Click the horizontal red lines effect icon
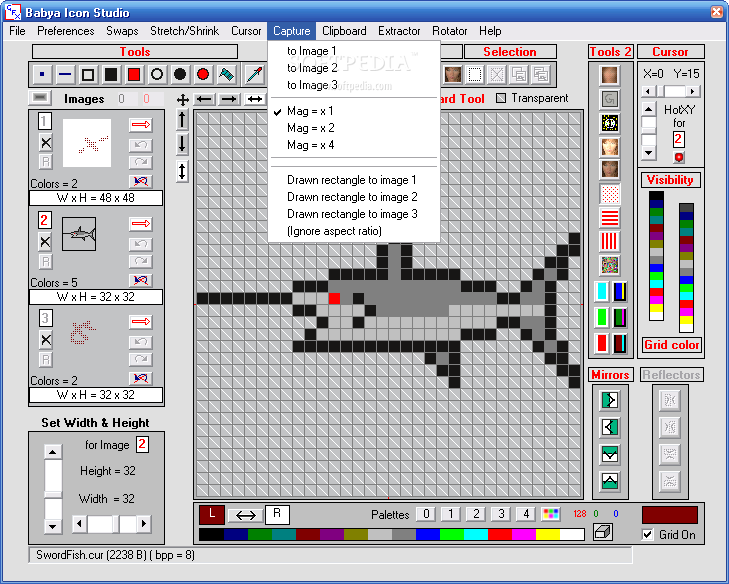Viewport: 729px width, 584px height. click(x=610, y=217)
